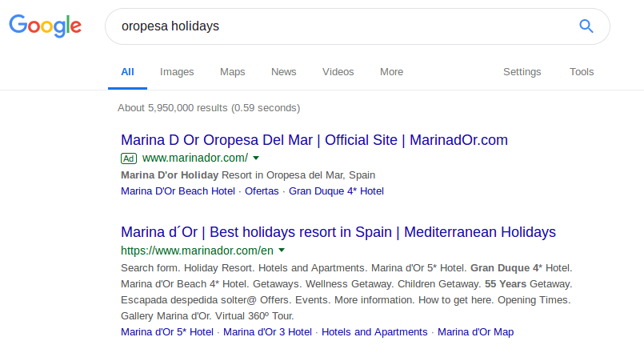Open the Ofertas sitelink
Image resolution: width=644 pixels, height=353 pixels.
(262, 191)
